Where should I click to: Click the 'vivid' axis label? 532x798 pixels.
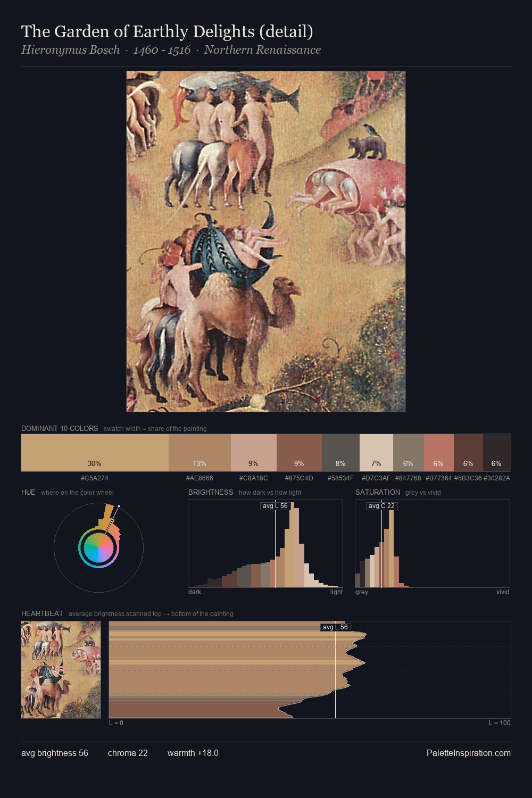[503, 592]
